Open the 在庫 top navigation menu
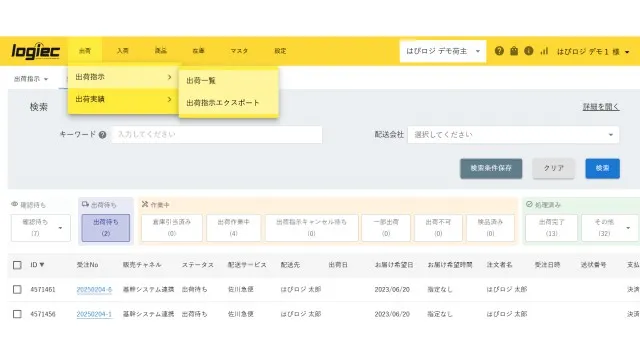640x360 pixels. click(x=198, y=51)
